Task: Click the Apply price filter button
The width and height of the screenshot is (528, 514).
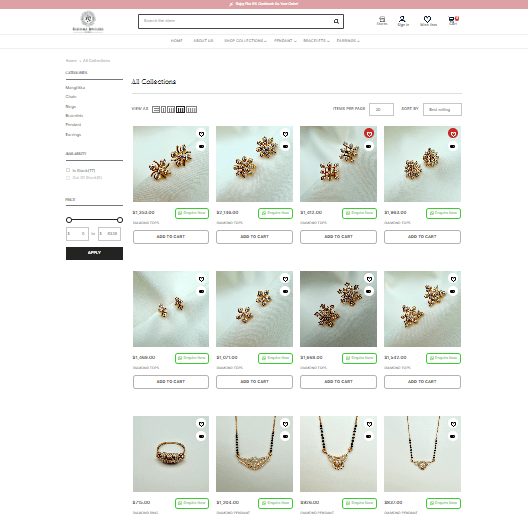Action: [x=94, y=253]
